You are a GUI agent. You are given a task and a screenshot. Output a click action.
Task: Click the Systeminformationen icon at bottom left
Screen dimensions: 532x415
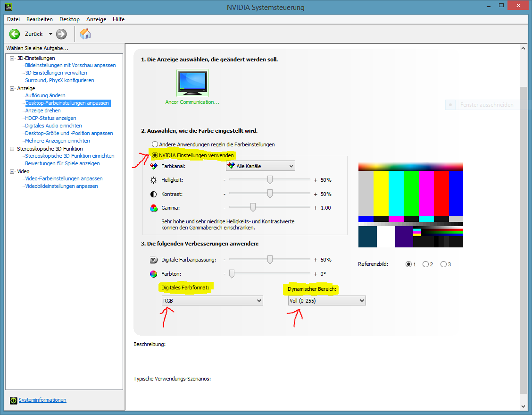point(13,400)
